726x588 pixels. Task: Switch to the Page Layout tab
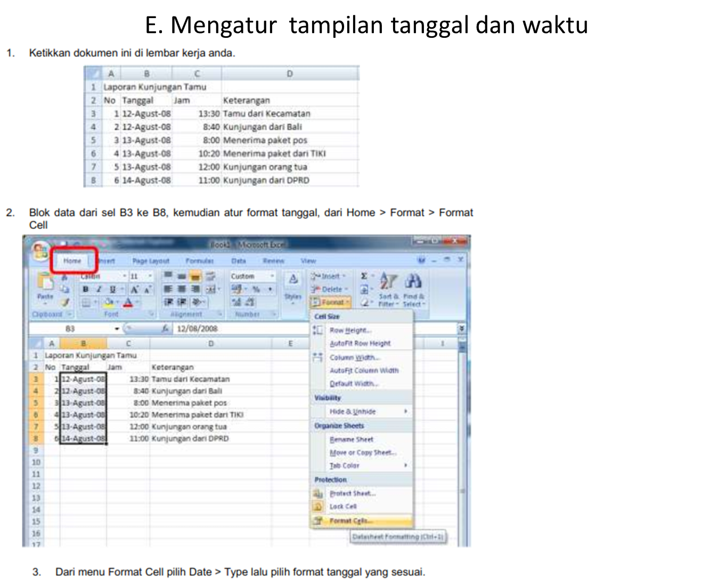tap(151, 260)
